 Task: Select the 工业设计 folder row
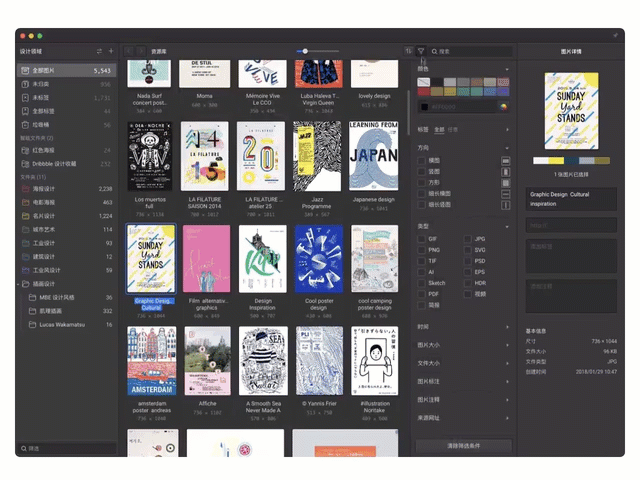pos(67,243)
